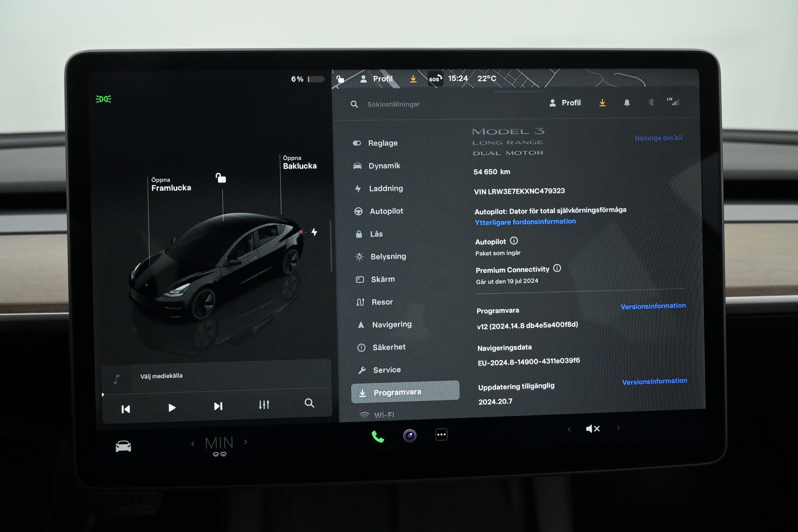Decrease temperature with left chevron
Image resolution: width=798 pixels, height=532 pixels.
pyautogui.click(x=193, y=444)
